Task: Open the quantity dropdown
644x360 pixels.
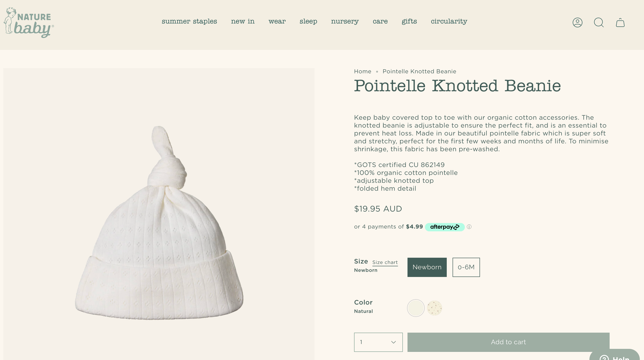Action: point(378,342)
